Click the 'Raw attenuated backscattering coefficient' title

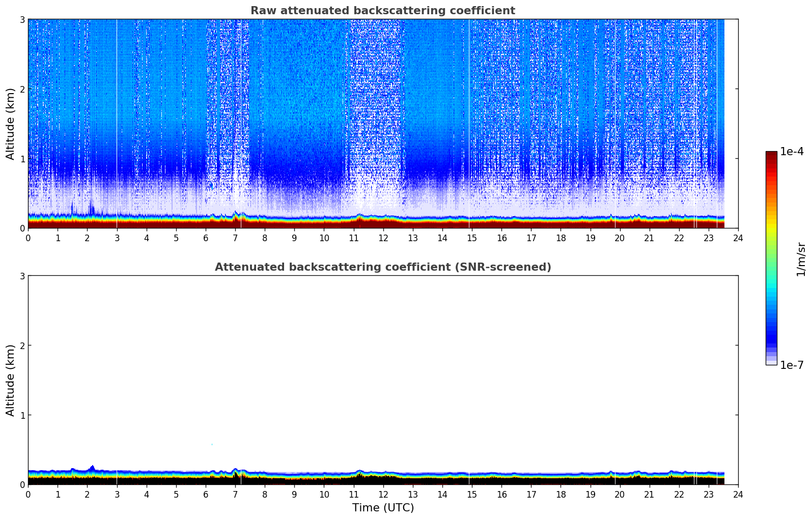pos(382,11)
